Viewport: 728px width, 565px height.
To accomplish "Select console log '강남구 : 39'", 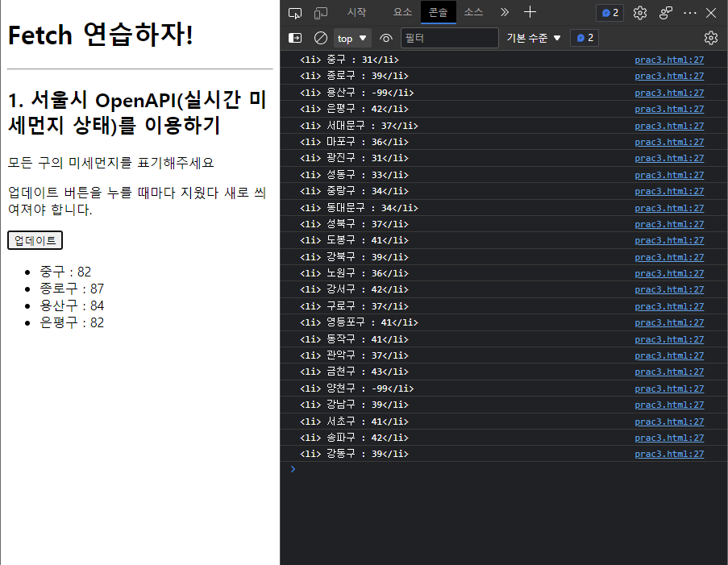I will [354, 405].
